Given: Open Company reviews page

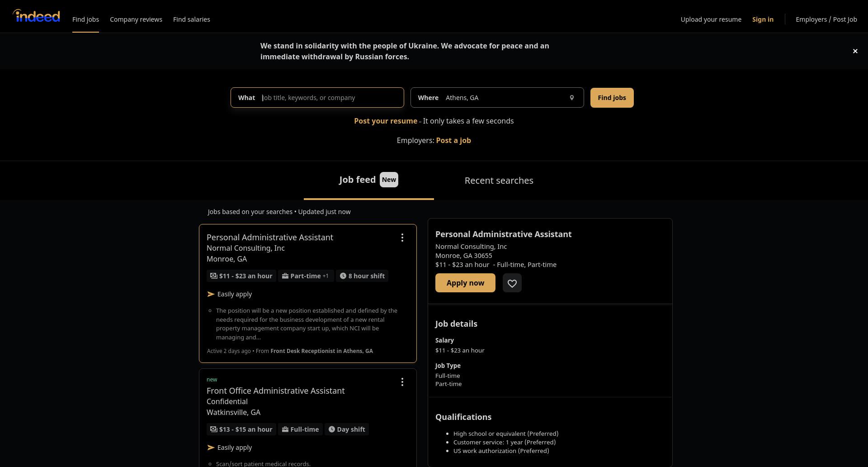Looking at the screenshot, I should (136, 19).
